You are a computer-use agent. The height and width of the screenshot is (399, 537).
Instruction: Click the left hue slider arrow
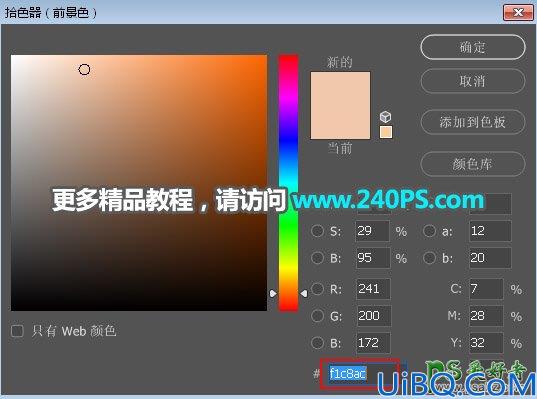point(273,294)
